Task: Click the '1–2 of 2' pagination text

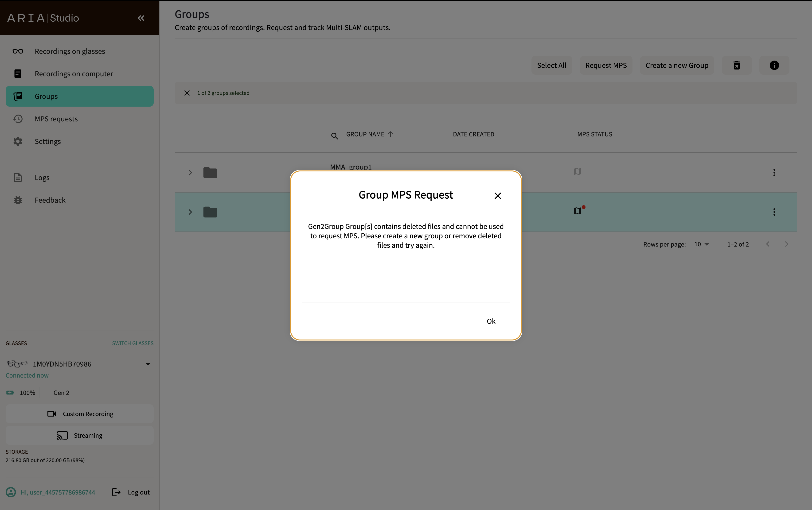Action: 738,244
